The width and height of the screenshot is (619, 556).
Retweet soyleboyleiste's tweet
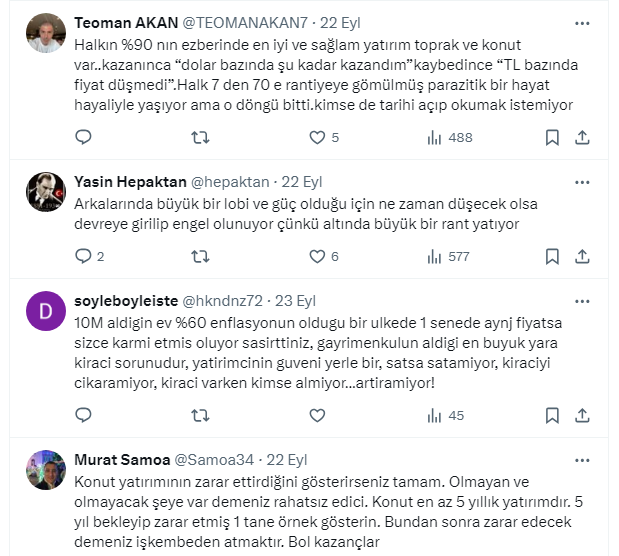point(201,415)
